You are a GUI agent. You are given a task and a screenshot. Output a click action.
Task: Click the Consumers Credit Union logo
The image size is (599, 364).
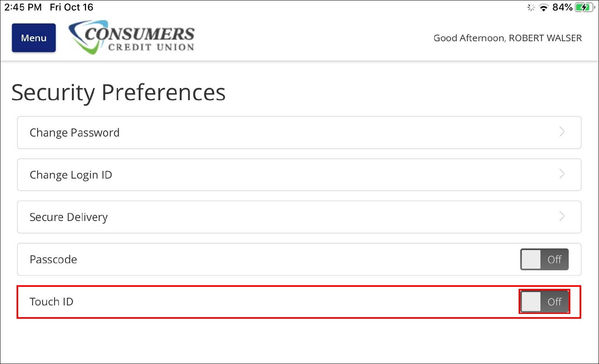(x=132, y=37)
